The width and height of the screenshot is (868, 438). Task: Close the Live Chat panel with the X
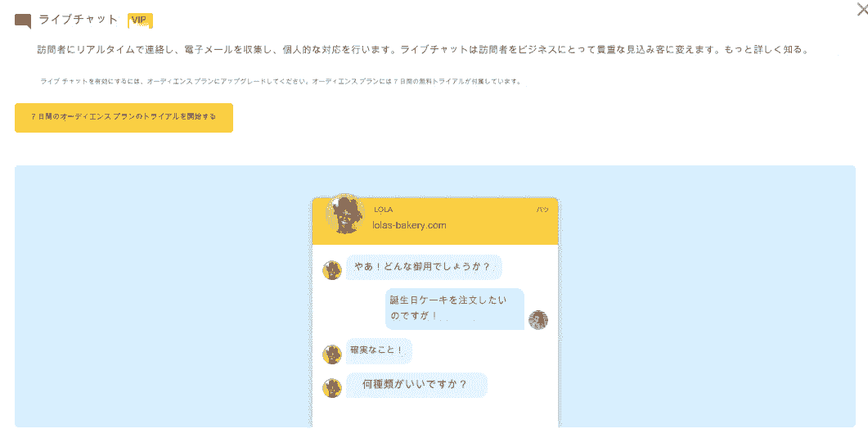coord(862,9)
